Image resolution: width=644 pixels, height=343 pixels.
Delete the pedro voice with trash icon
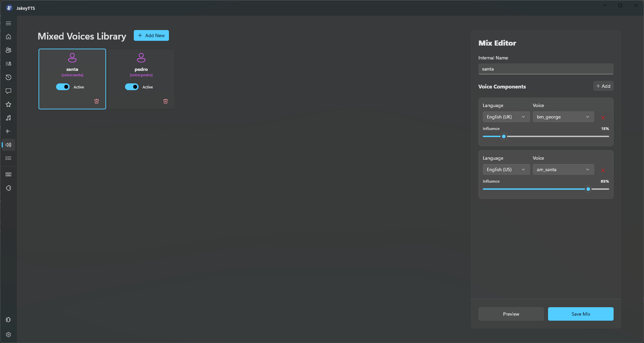[166, 101]
